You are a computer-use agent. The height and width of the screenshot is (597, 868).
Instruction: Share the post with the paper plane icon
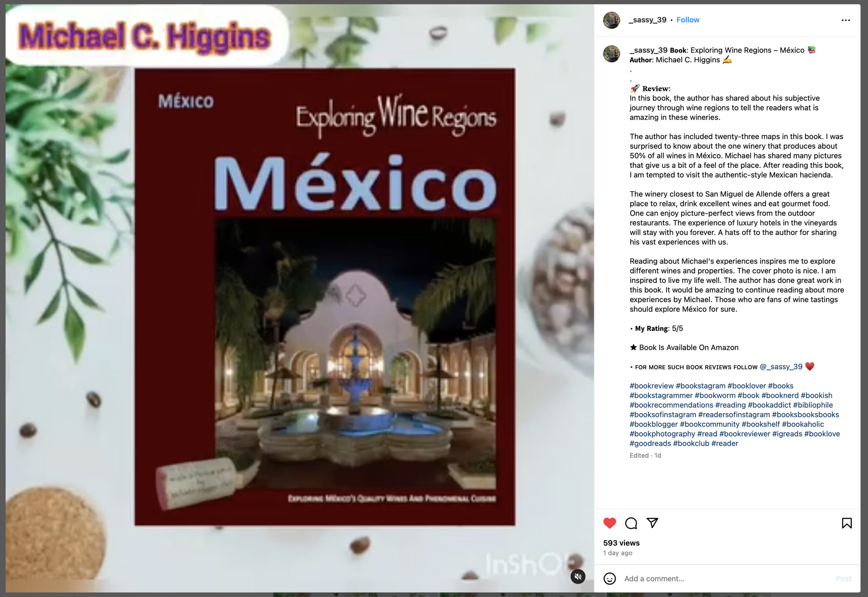(x=652, y=522)
